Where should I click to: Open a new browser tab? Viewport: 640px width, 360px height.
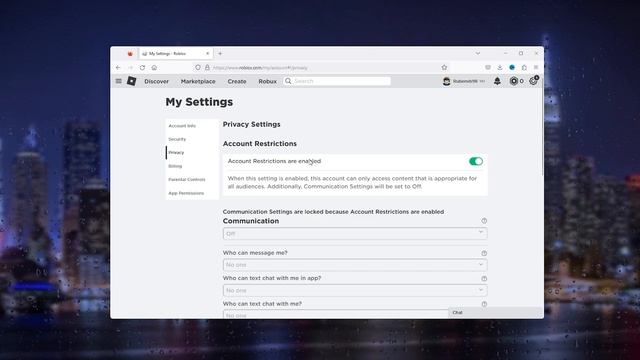[220, 53]
